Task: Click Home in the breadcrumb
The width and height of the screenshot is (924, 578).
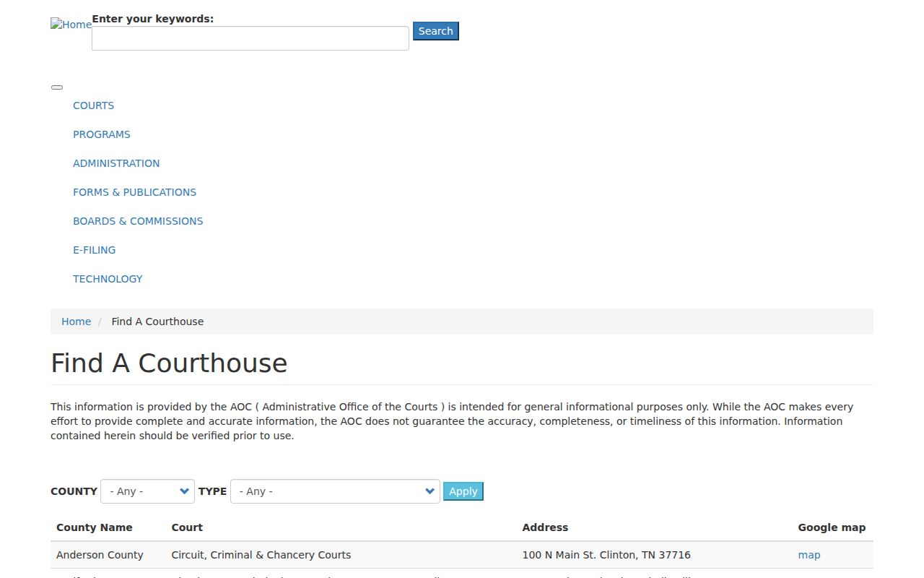Action: pyautogui.click(x=76, y=322)
